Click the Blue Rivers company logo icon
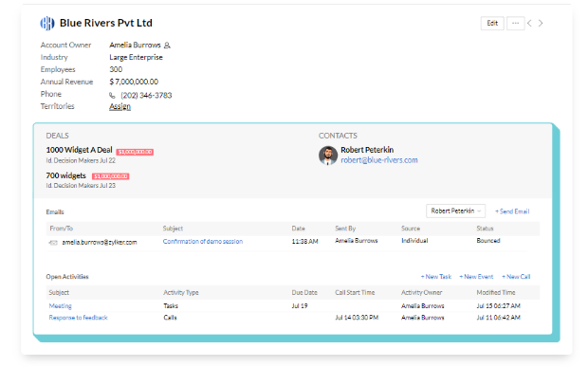 click(47, 24)
